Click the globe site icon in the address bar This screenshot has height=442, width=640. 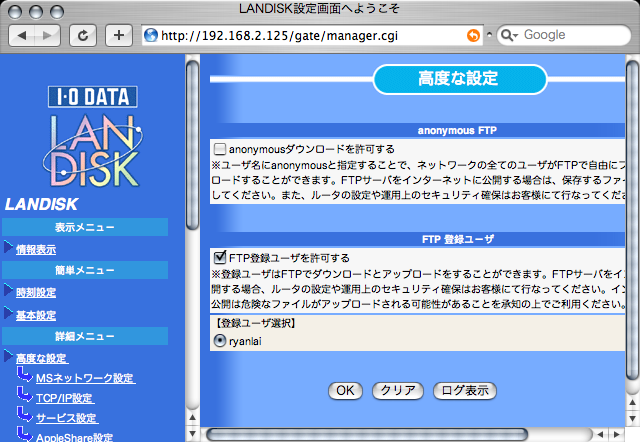[x=151, y=36]
